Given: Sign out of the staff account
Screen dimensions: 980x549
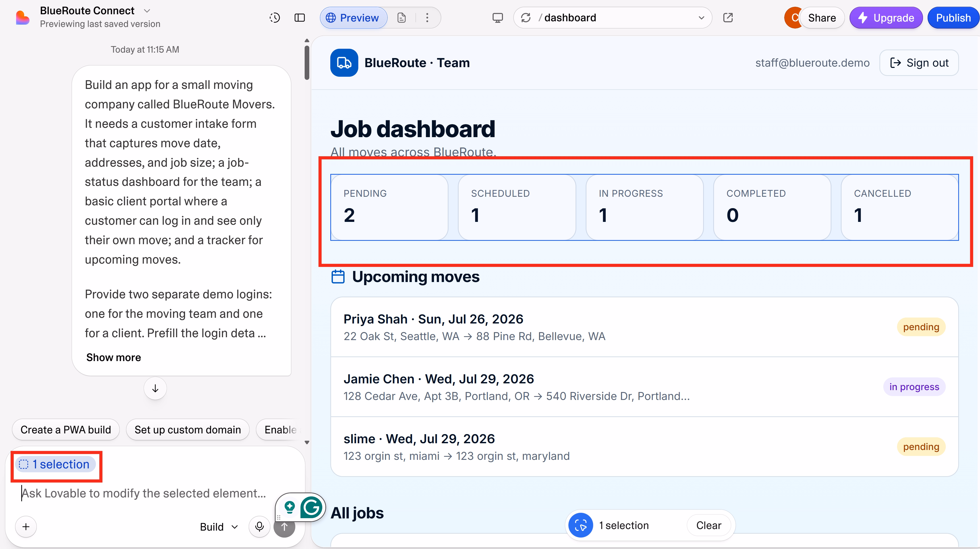Looking at the screenshot, I should click(x=919, y=63).
